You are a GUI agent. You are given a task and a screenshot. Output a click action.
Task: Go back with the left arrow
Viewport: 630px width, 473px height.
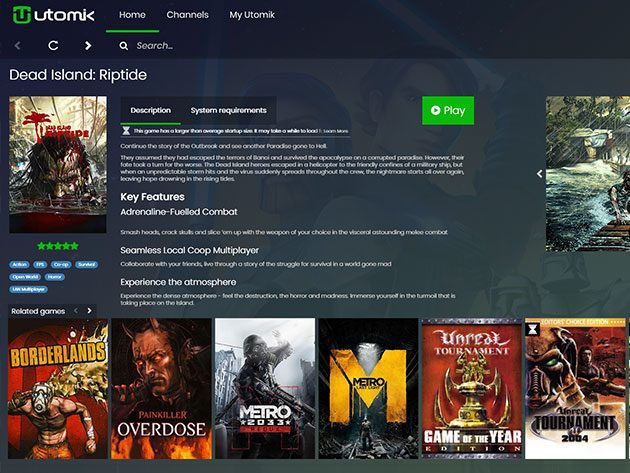point(17,46)
